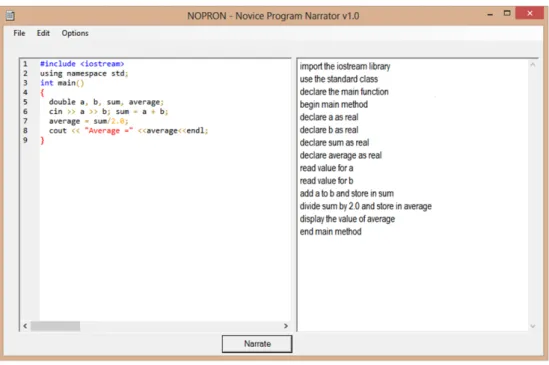
Task: Click 'display the value of average' narration line
Action: (347, 219)
